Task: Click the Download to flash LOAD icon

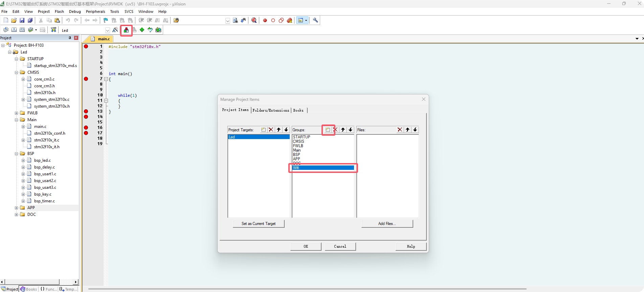Action: [53, 30]
